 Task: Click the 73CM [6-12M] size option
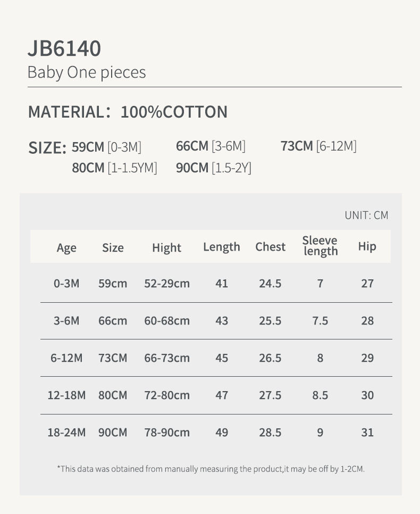[x=318, y=146]
